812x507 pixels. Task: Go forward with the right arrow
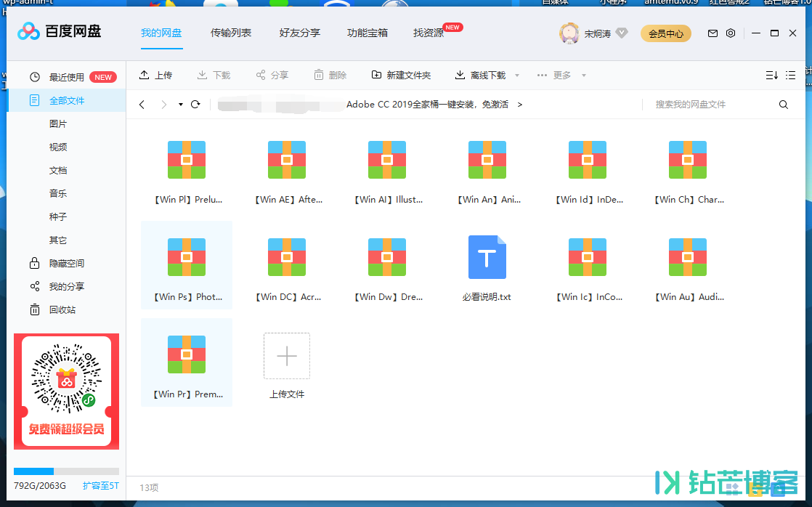[163, 105]
